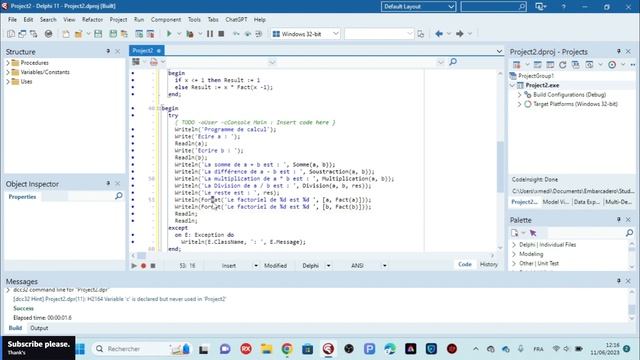Click the Delphi icon in taskbar
Screen dimensions: 640x360
click(x=328, y=349)
